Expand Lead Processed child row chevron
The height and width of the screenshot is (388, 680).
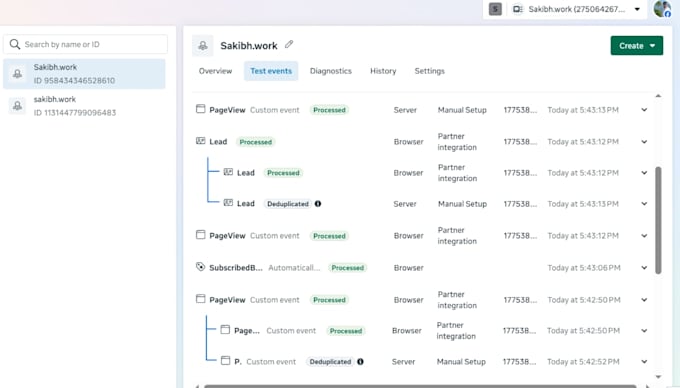pyautogui.click(x=644, y=173)
